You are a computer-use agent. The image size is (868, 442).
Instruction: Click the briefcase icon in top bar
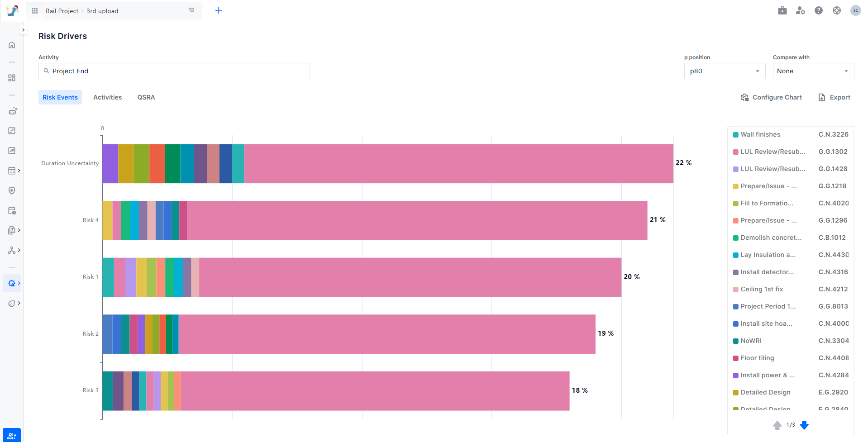coord(782,10)
